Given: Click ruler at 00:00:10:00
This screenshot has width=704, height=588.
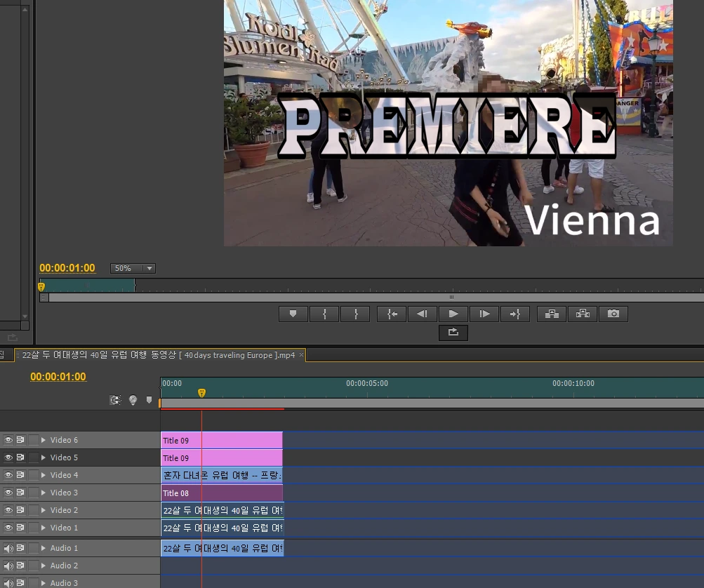Looking at the screenshot, I should pos(573,383).
